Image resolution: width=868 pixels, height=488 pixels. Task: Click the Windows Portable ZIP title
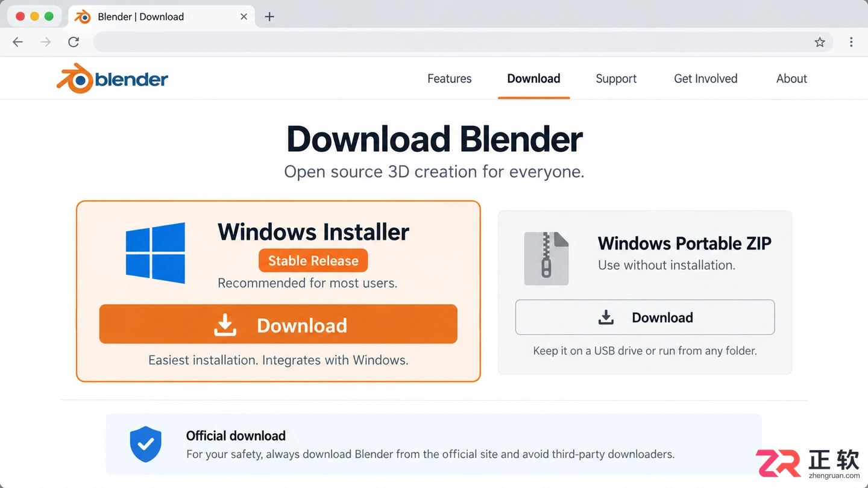(x=685, y=243)
